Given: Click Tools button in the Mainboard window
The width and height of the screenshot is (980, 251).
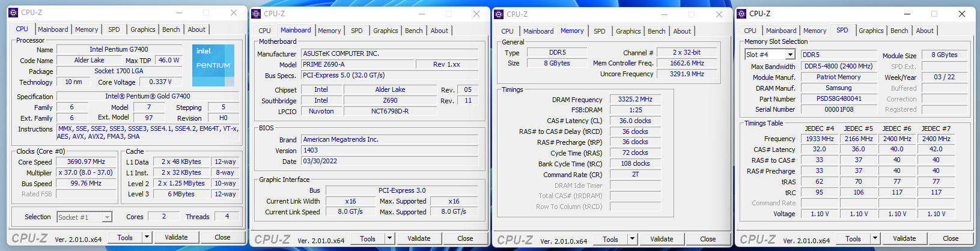Looking at the screenshot, I should click(x=368, y=238).
